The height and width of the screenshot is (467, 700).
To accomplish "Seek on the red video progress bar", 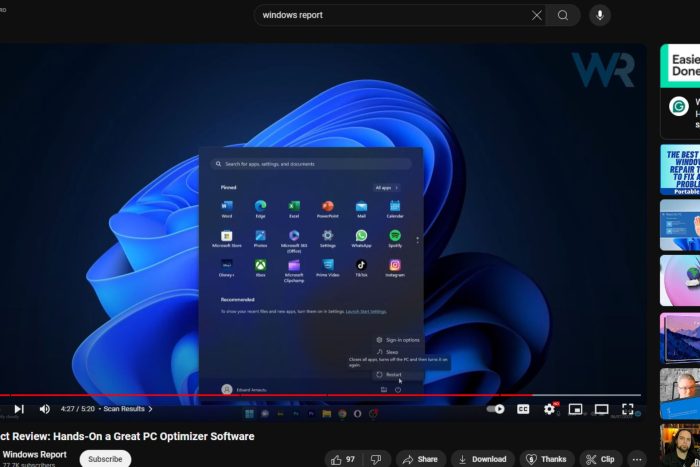I will point(320,395).
